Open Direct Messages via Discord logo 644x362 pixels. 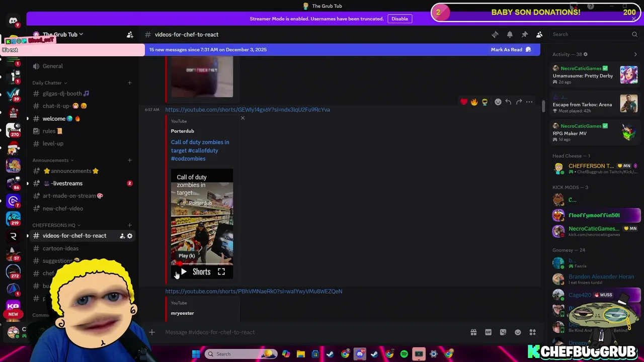click(x=13, y=21)
